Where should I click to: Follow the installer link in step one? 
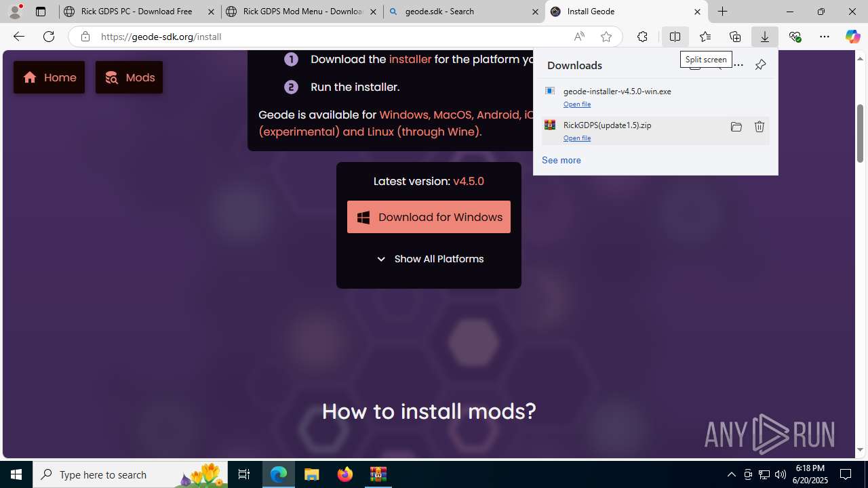coord(410,59)
